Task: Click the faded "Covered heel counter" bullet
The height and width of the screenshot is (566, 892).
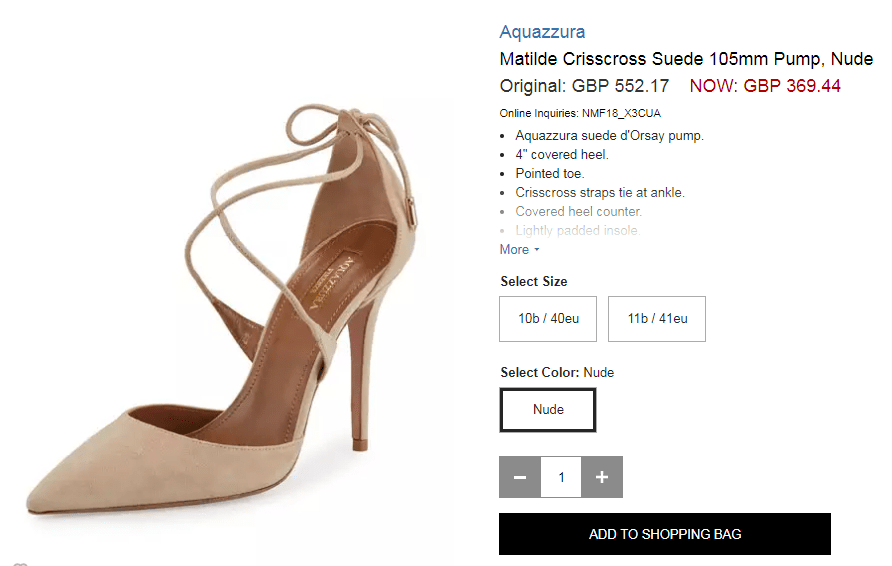Action: point(578,211)
